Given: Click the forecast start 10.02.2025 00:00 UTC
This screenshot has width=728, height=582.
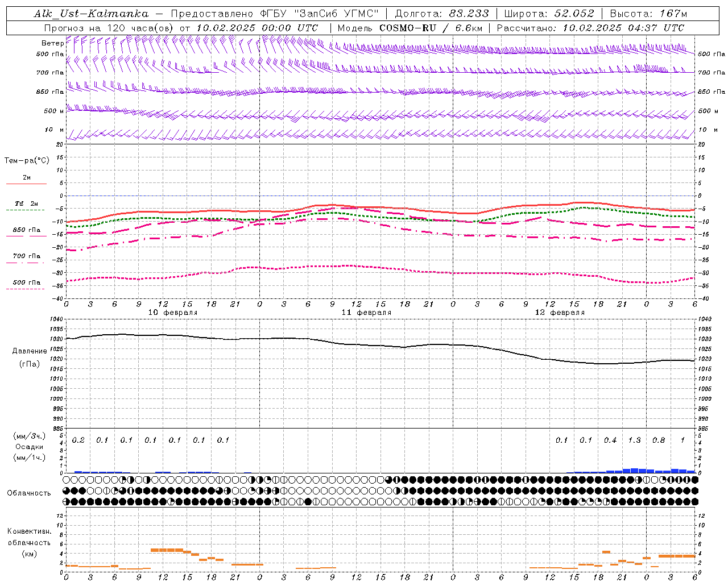Looking at the screenshot, I should tap(257, 28).
